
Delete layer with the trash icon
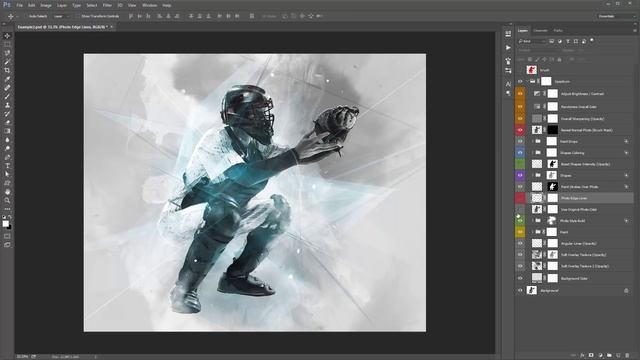point(627,356)
